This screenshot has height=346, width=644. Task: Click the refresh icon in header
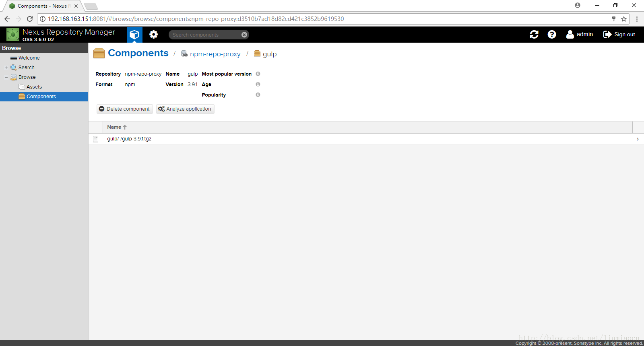(x=534, y=35)
